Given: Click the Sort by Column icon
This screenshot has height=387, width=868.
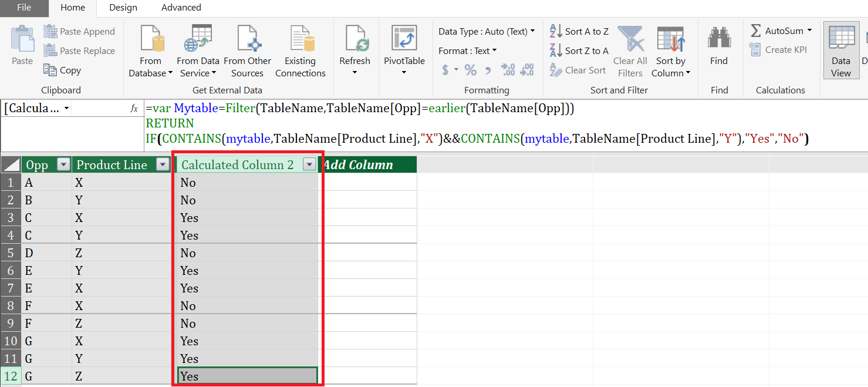Looking at the screenshot, I should (x=671, y=39).
